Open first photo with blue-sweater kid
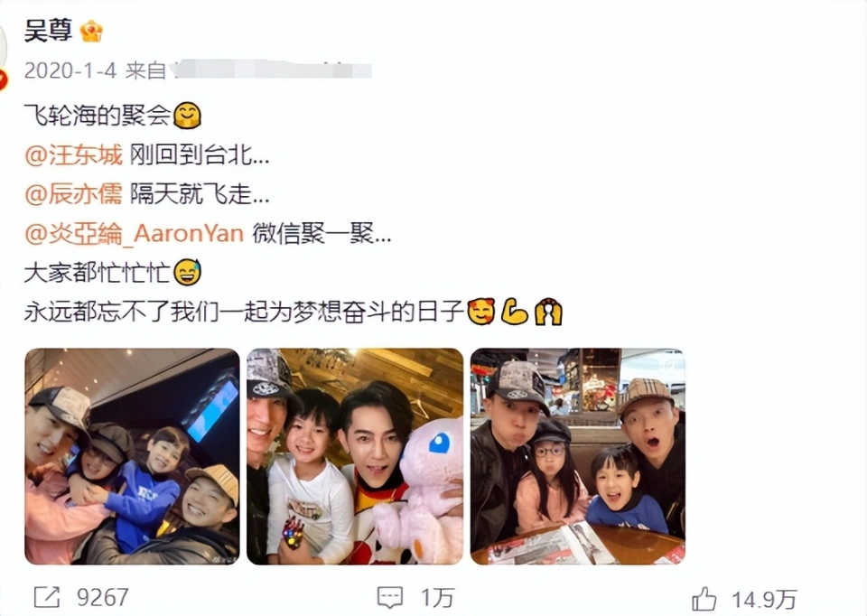 (132, 456)
